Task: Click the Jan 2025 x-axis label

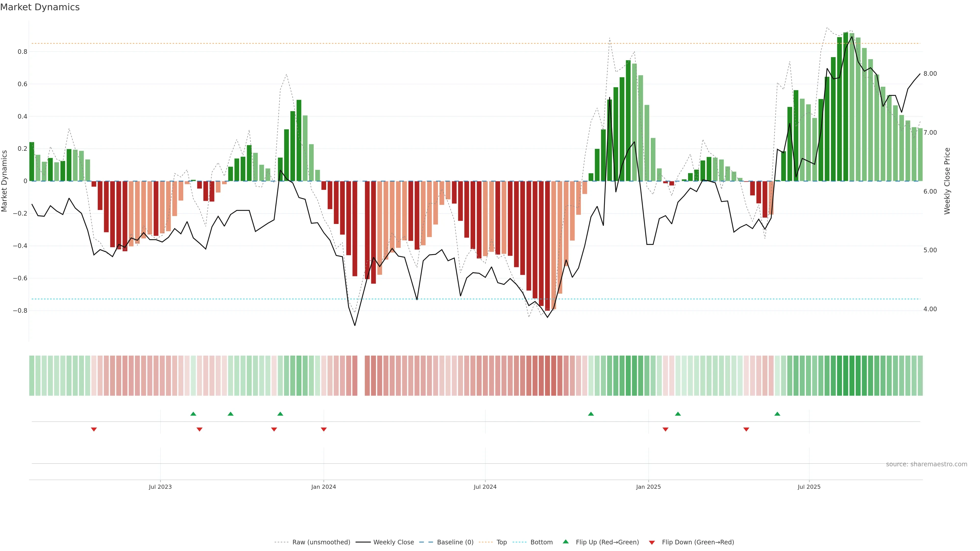Action: [x=648, y=487]
